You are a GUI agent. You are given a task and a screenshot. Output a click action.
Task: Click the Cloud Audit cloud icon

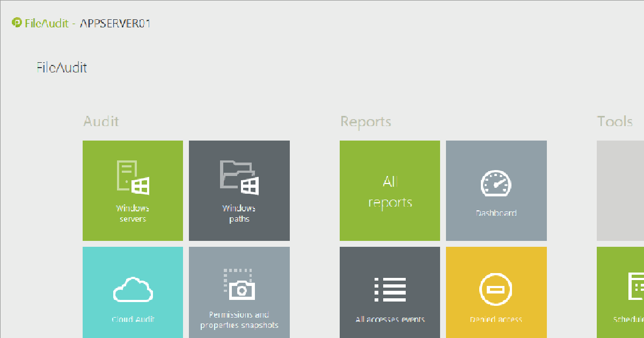point(133,290)
